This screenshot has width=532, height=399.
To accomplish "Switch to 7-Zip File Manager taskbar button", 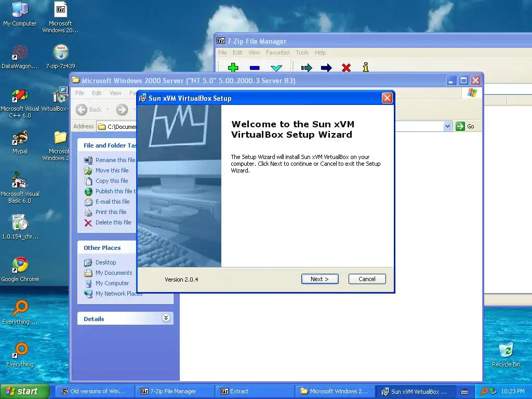I will click(x=175, y=391).
